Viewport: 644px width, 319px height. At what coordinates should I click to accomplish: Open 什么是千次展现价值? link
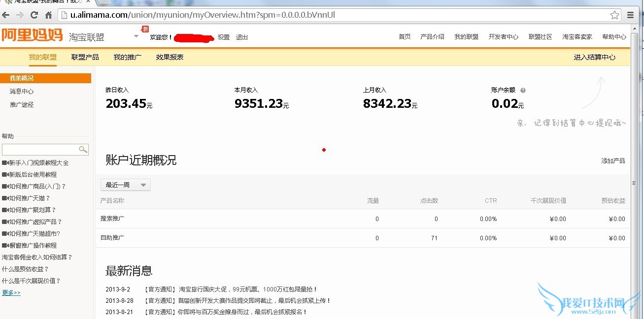coord(31,281)
